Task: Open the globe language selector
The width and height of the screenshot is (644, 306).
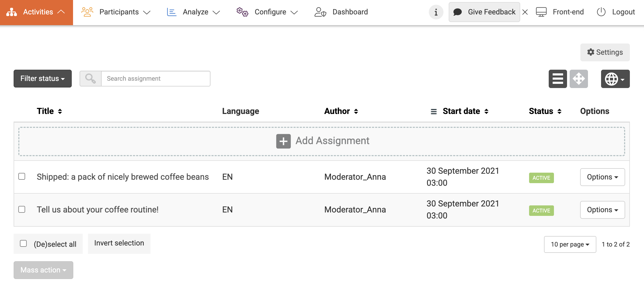Action: (x=615, y=79)
